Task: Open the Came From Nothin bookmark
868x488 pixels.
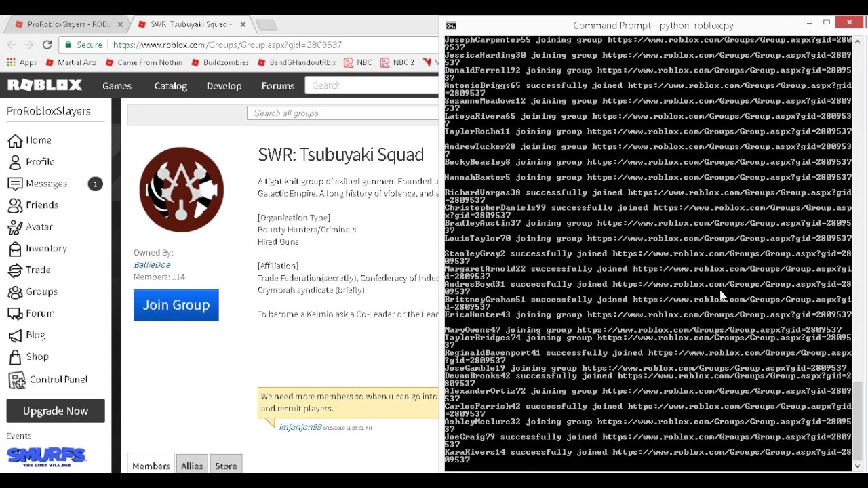Action: tap(144, 62)
